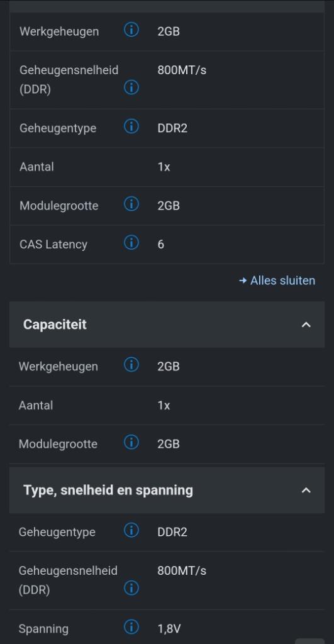Open info icon next to top Geheugentype
Screen dimensions: 334x644
click(x=131, y=127)
